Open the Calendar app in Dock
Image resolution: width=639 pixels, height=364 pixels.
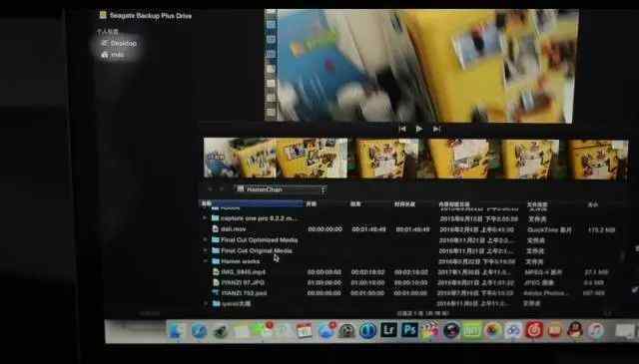pos(304,331)
